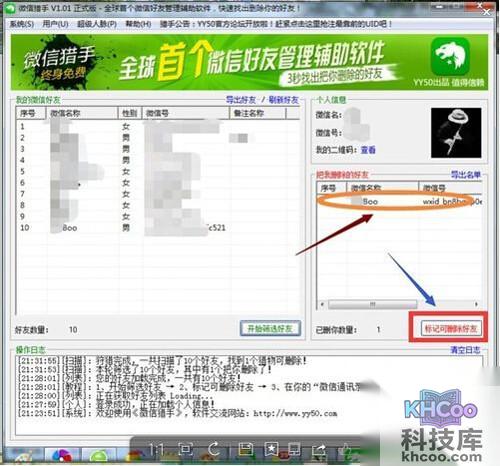Click the colorful pinwheel taskbar icon
Viewport: 500px width, 466px height.
[x=63, y=457]
